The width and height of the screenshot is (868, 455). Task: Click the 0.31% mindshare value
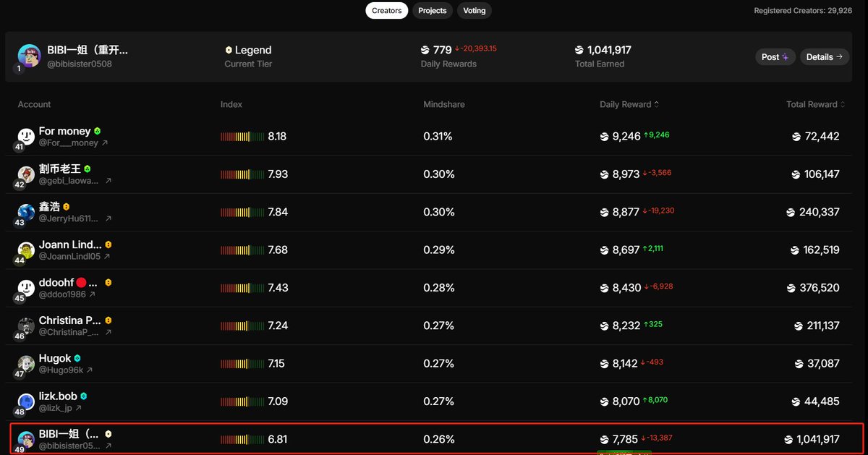click(x=439, y=136)
